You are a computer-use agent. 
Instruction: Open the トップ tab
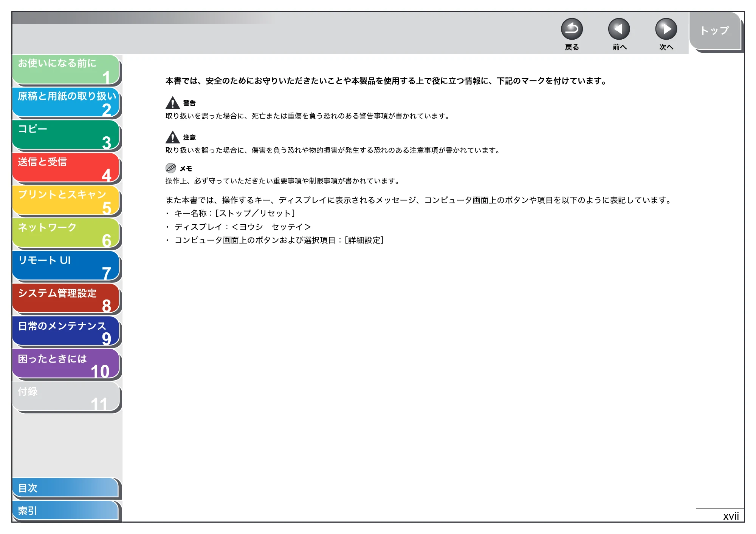[x=714, y=31]
